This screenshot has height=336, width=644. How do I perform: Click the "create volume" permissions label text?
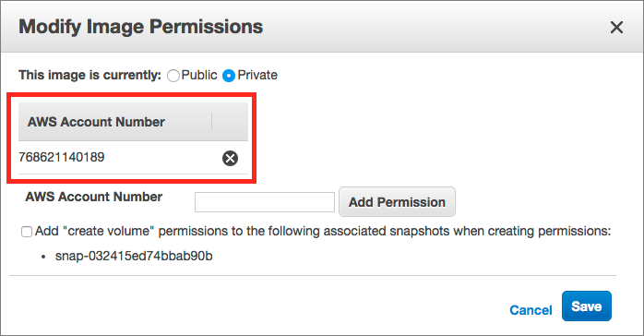323,232
